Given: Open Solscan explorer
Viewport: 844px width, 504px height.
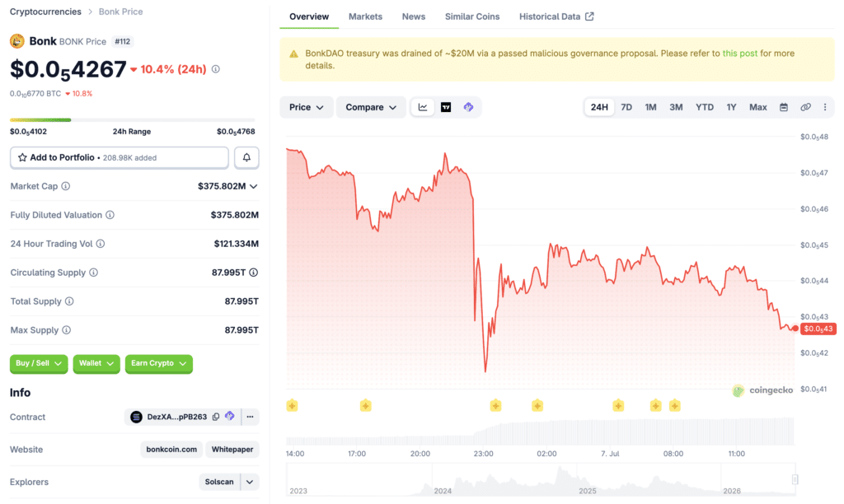Looking at the screenshot, I should pos(219,482).
